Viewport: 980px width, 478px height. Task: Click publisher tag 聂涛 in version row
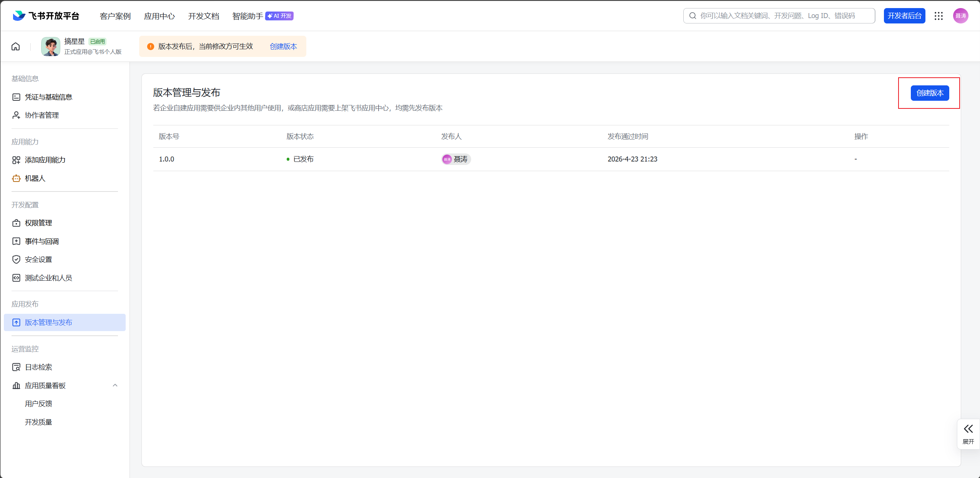456,159
